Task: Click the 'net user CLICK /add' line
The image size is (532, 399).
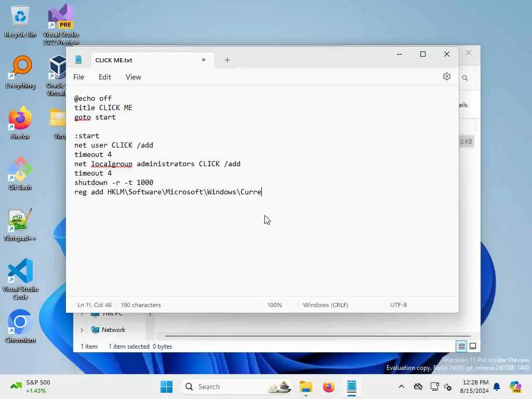Action: point(114,145)
